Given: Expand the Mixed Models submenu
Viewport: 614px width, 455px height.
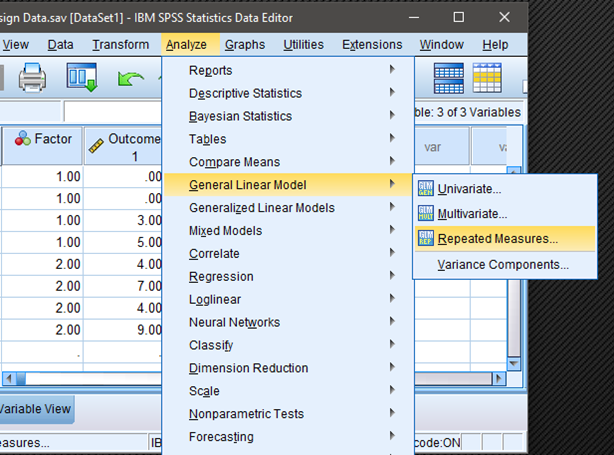Looking at the screenshot, I should pyautogui.click(x=288, y=231).
